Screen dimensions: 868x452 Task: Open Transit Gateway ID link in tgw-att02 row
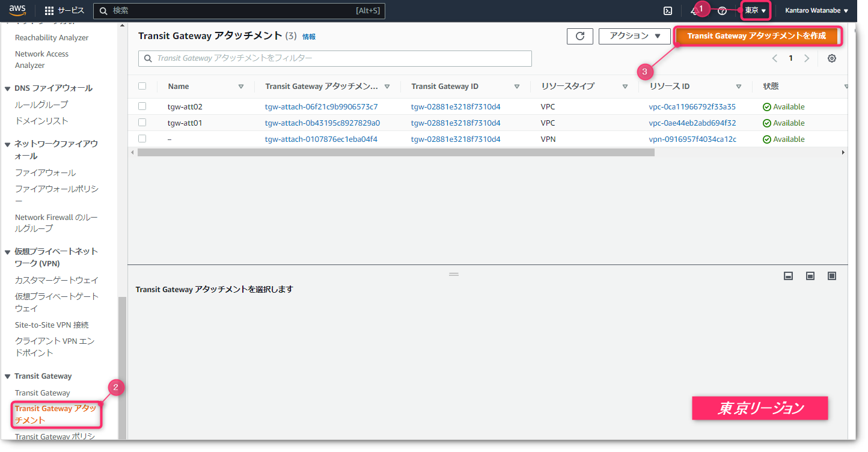pyautogui.click(x=456, y=107)
